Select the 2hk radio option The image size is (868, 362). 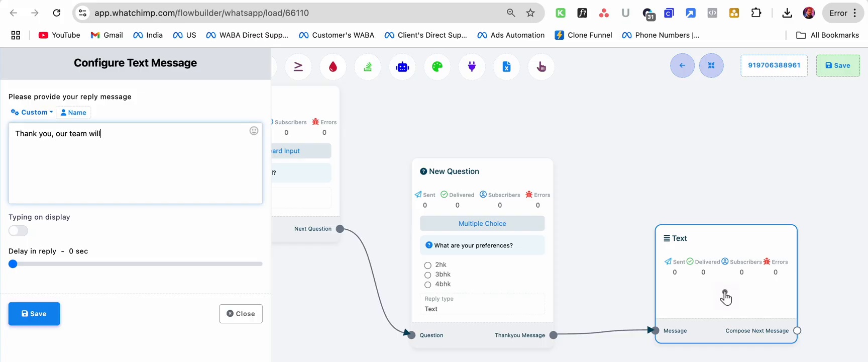pos(428,265)
